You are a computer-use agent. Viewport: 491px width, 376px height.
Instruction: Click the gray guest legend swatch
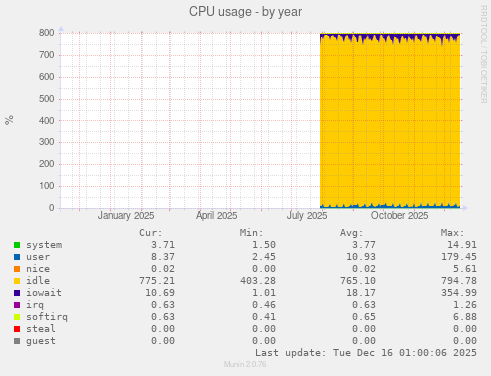(17, 341)
